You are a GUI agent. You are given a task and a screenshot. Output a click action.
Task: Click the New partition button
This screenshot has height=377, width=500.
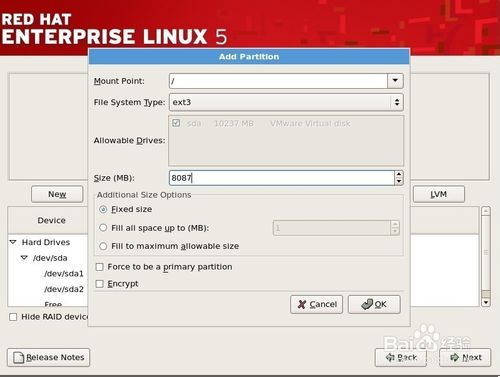pos(57,194)
